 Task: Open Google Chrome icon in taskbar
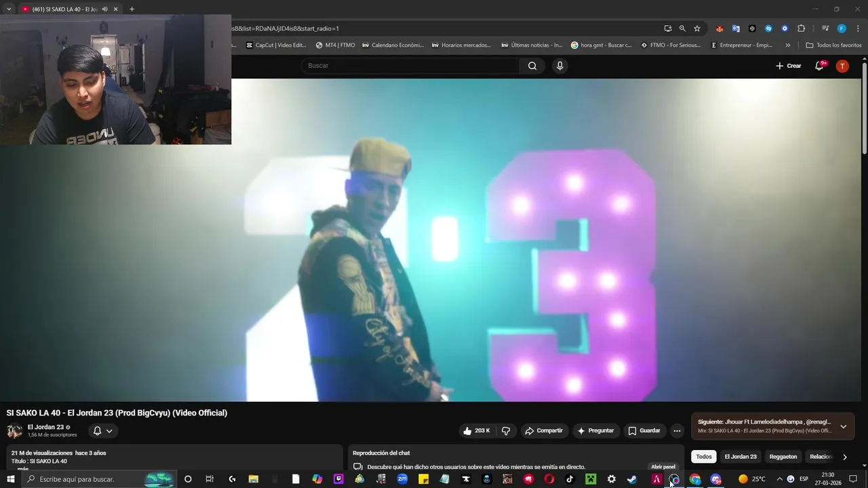695,479
